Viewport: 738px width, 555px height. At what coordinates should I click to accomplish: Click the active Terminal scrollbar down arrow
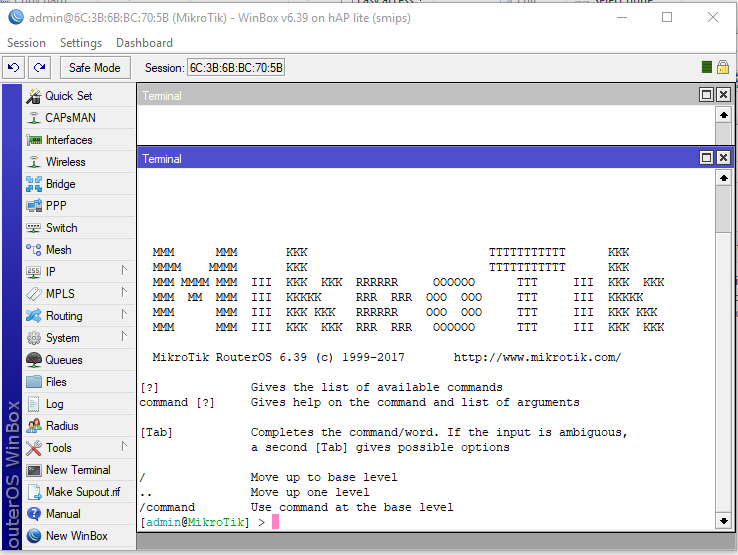723,521
